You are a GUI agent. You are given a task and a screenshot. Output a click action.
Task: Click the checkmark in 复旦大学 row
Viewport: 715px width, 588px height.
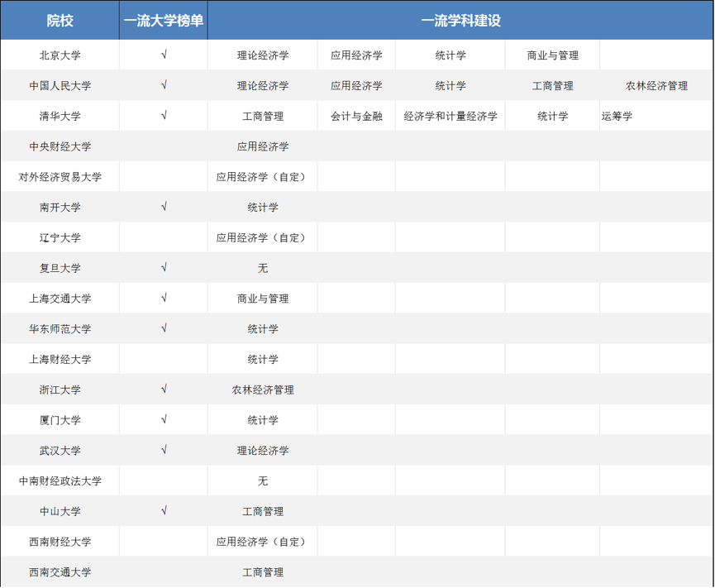(x=164, y=267)
